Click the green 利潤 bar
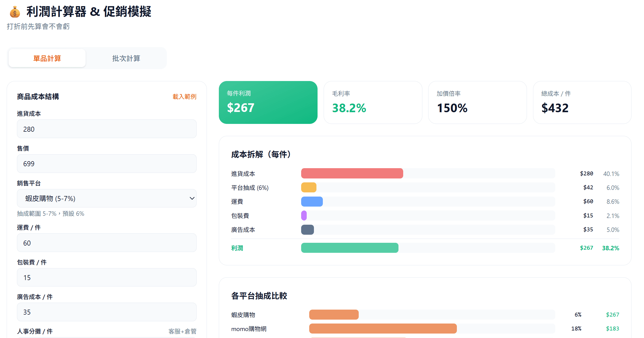Viewport: 644px width, 338px height. pos(350,248)
